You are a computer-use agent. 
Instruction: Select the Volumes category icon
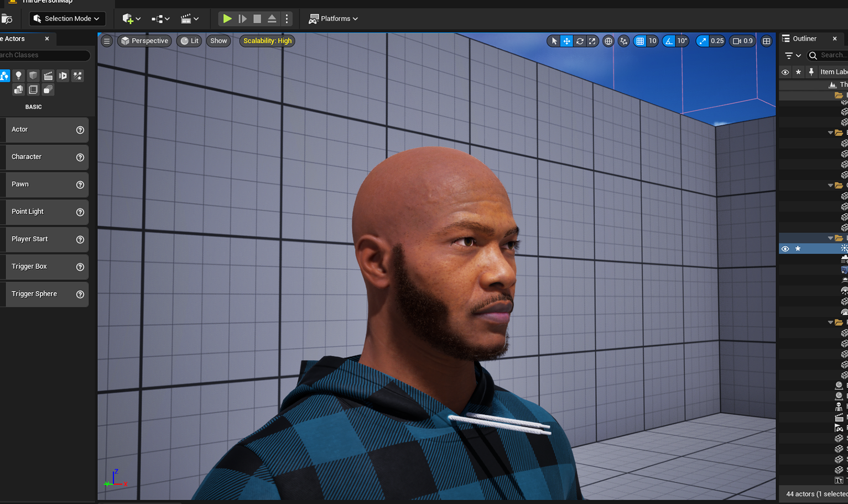33,90
